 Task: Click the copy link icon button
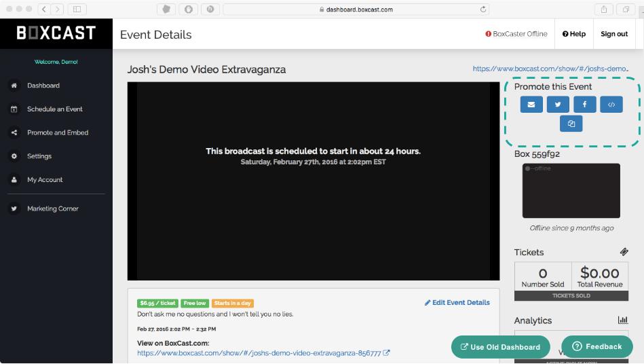coord(571,124)
